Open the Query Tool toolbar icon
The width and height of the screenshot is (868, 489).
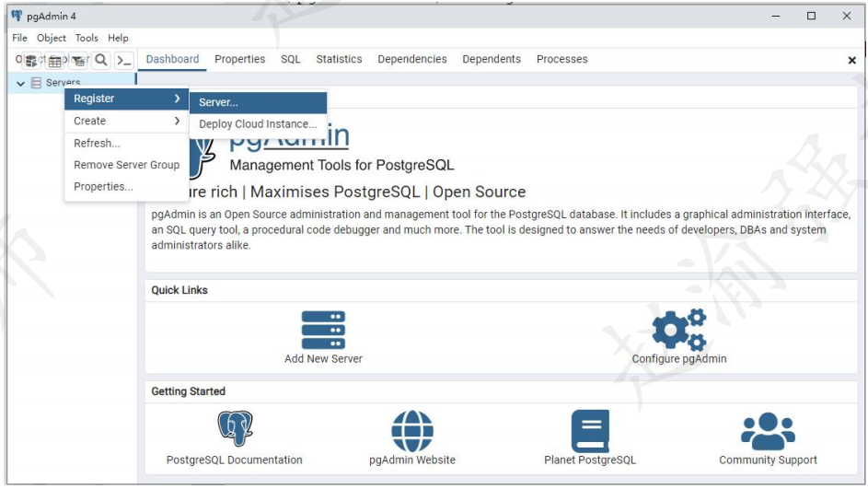coord(31,61)
